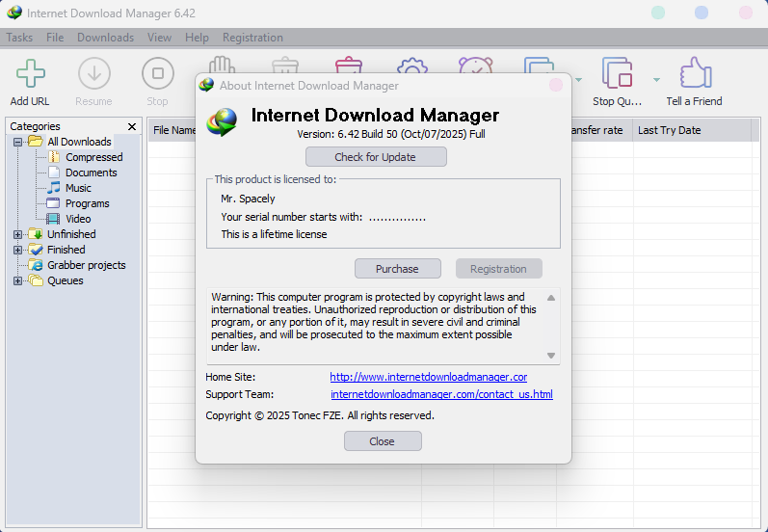Open the View menu

[x=159, y=38]
